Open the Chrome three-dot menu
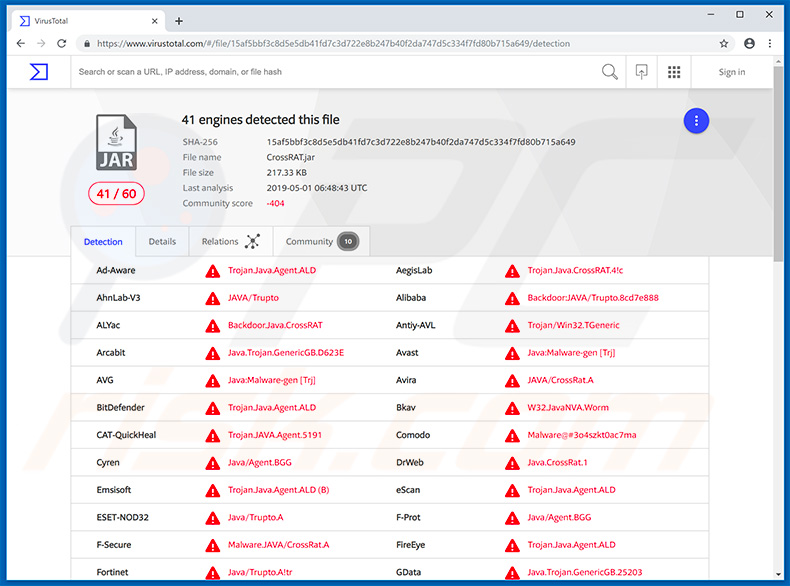The height and width of the screenshot is (586, 790). [770, 43]
